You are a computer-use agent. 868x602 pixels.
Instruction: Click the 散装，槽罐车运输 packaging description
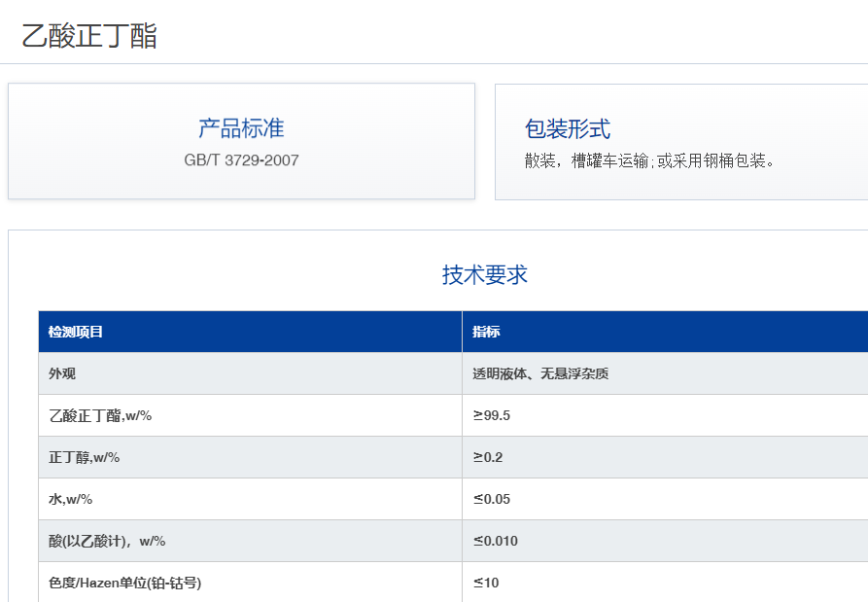[x=648, y=160]
